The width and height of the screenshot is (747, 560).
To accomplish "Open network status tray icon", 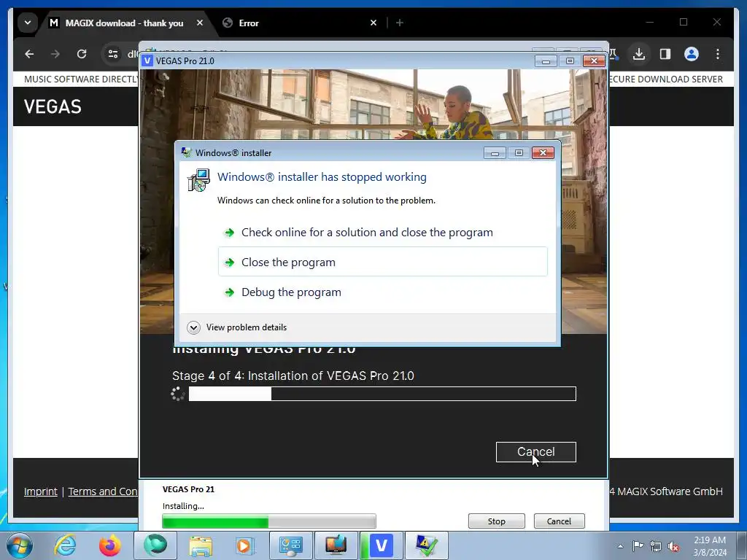I will click(x=656, y=546).
